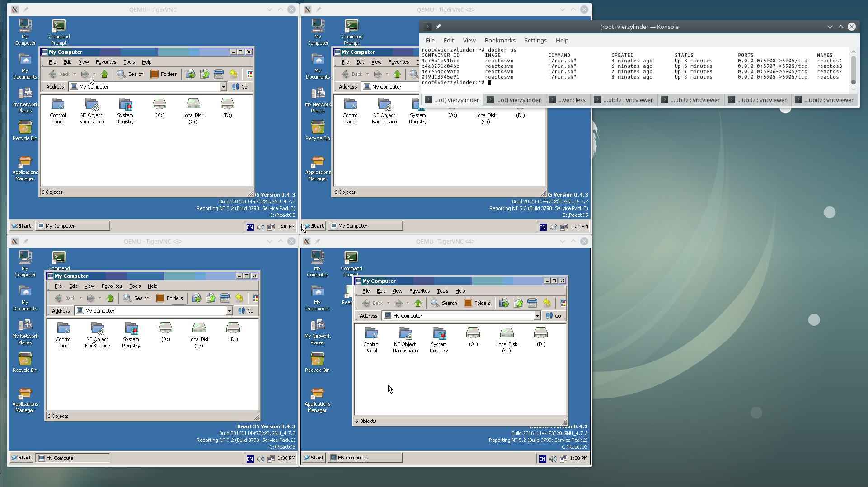Select drive (D:) in fourth VNC window

541,337
